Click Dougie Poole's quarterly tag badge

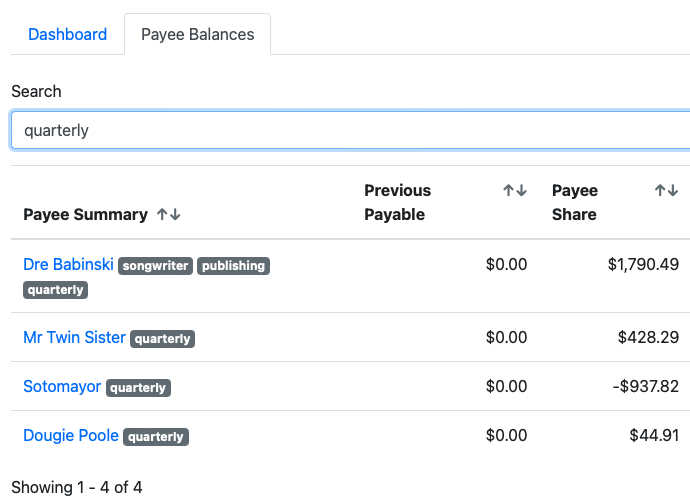pos(156,437)
